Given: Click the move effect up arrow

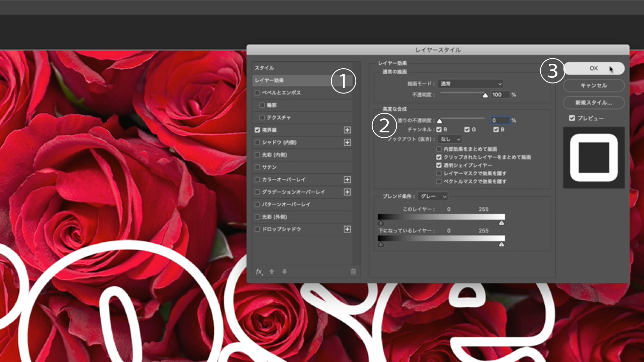Looking at the screenshot, I should tap(272, 272).
